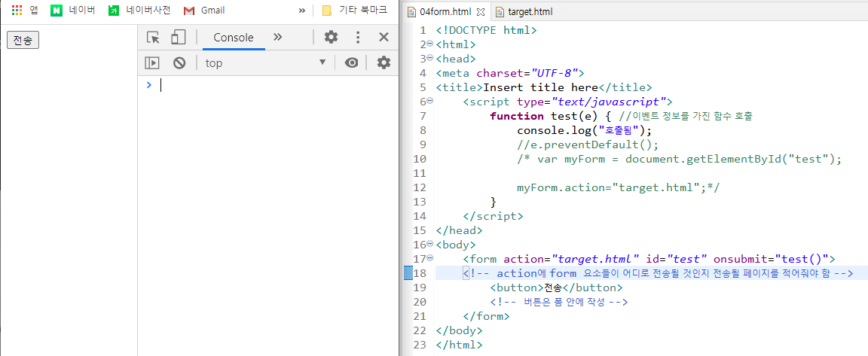Click //e.preventDefault(); comment on line 9
This screenshot has height=356, width=868.
pyautogui.click(x=588, y=145)
